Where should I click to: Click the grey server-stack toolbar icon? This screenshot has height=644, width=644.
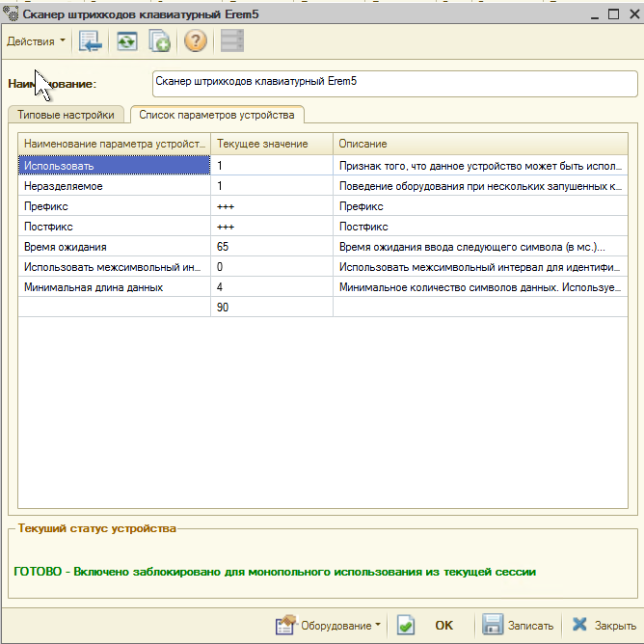pos(232,40)
